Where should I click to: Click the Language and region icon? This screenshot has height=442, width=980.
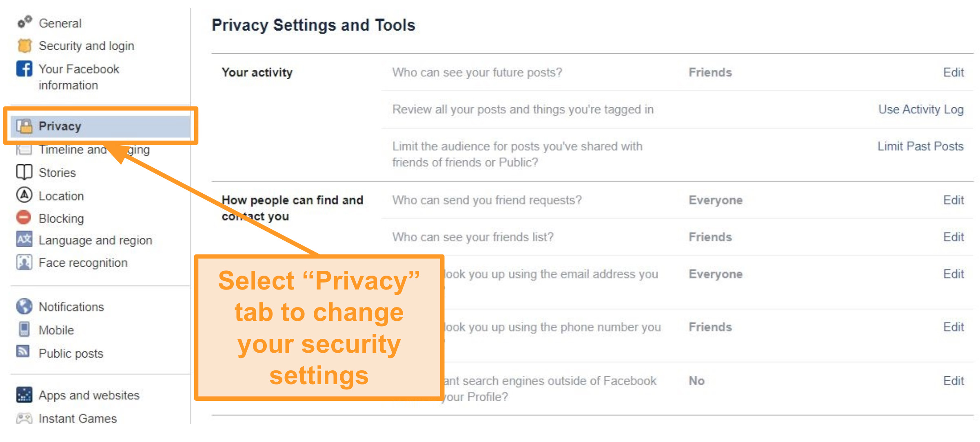(24, 239)
